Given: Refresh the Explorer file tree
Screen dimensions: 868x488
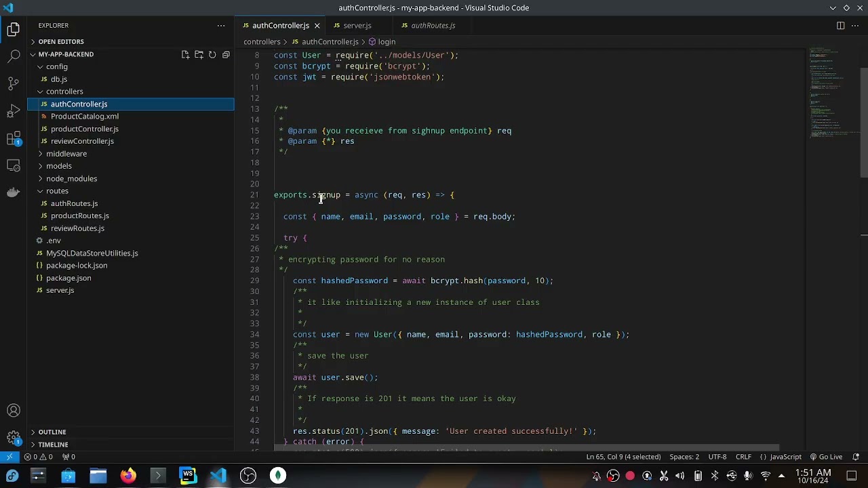Looking at the screenshot, I should (x=212, y=54).
